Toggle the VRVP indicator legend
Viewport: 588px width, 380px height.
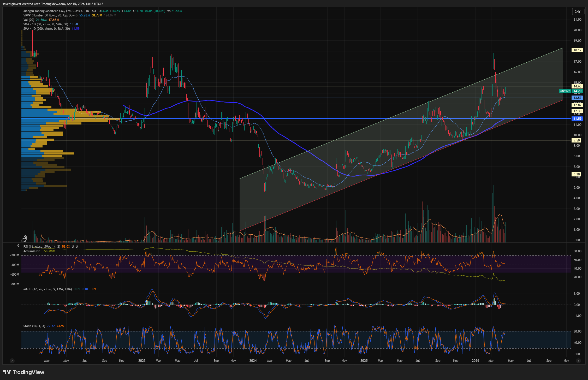coord(50,15)
